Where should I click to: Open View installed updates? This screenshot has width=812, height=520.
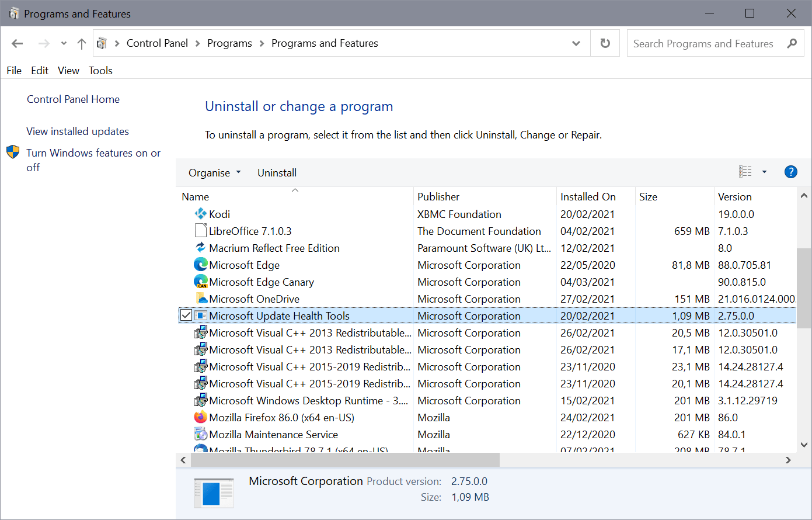click(77, 131)
